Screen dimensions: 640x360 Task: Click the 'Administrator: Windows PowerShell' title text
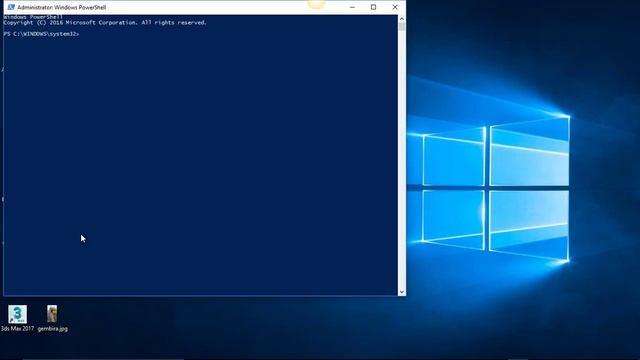[x=62, y=7]
